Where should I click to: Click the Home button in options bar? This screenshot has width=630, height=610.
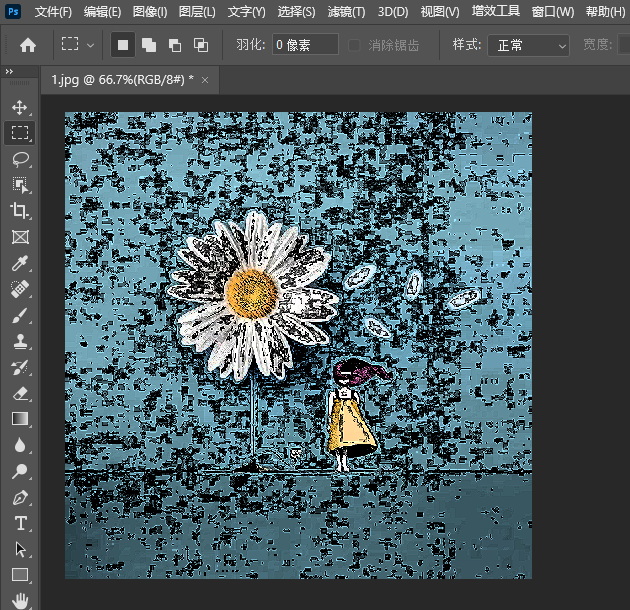pyautogui.click(x=28, y=45)
